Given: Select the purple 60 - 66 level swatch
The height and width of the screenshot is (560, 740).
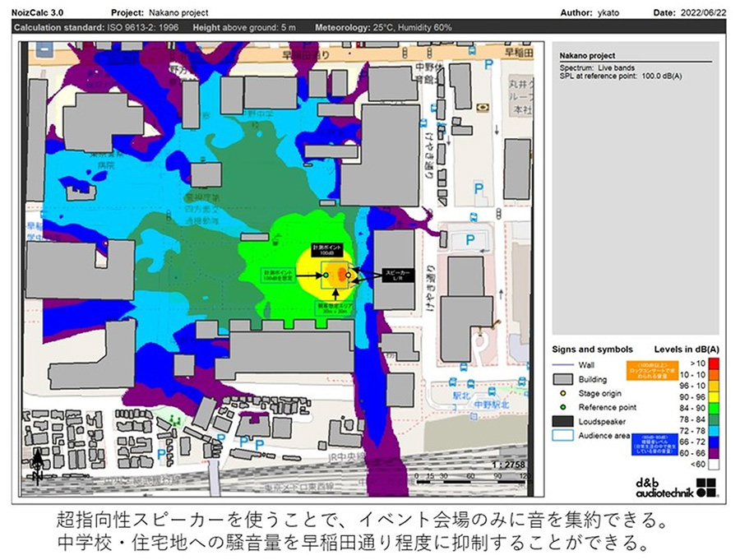Looking at the screenshot, I should 714,453.
